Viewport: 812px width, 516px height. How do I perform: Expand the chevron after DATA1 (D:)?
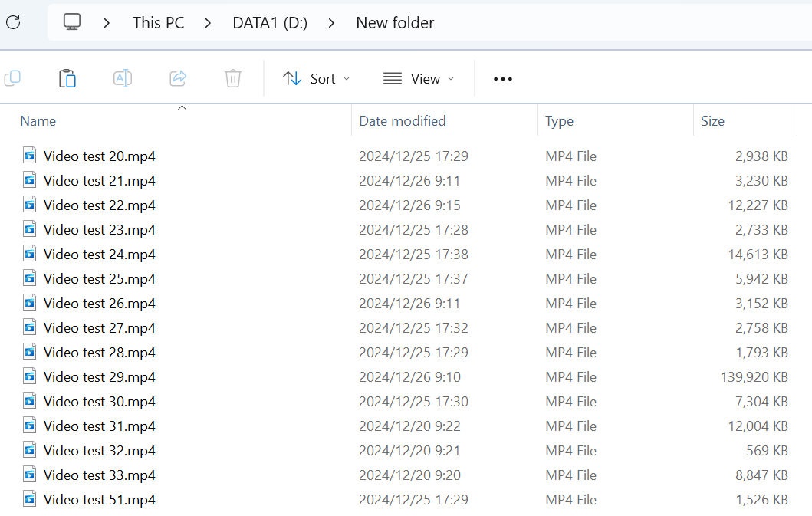tap(331, 23)
